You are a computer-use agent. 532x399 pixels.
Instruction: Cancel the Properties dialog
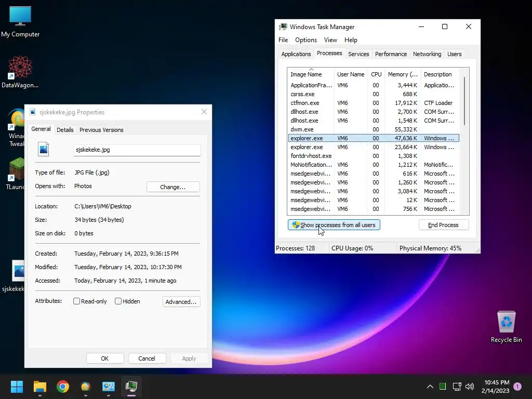[147, 358]
